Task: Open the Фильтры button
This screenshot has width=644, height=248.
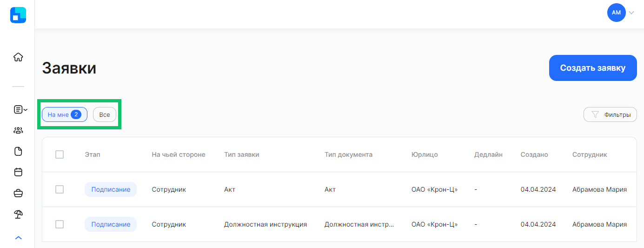Action: pyautogui.click(x=610, y=114)
